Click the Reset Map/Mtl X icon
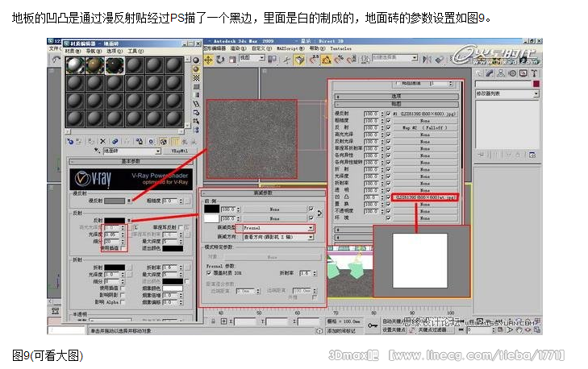 tap(102, 142)
